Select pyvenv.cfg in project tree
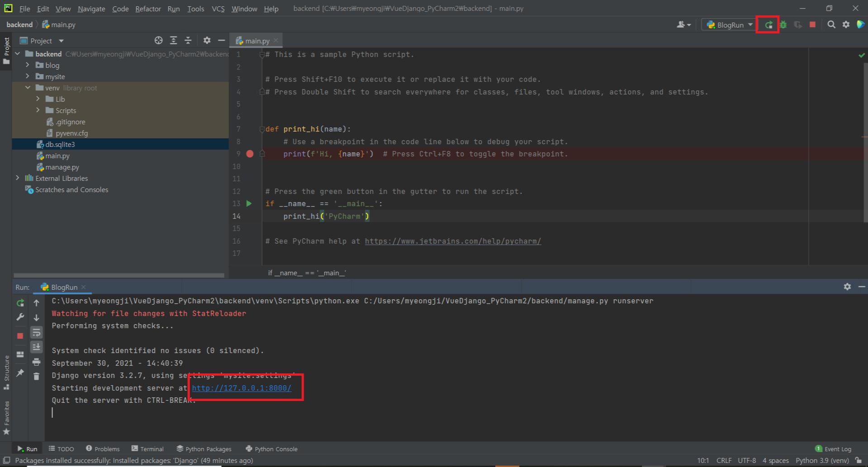This screenshot has height=467, width=868. pyautogui.click(x=67, y=133)
